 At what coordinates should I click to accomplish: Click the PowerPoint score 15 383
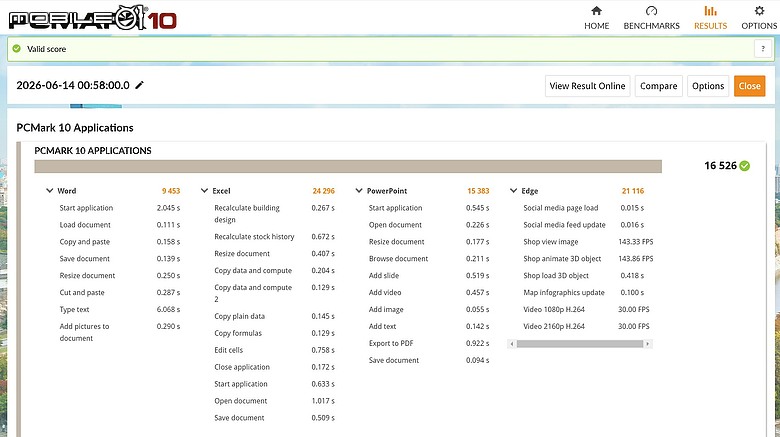click(478, 191)
